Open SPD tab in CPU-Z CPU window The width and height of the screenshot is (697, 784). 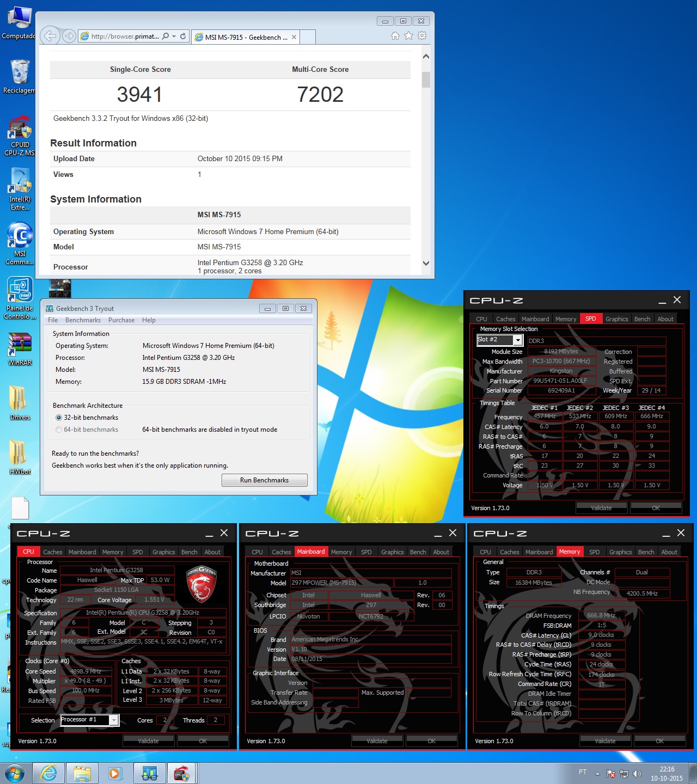click(138, 552)
